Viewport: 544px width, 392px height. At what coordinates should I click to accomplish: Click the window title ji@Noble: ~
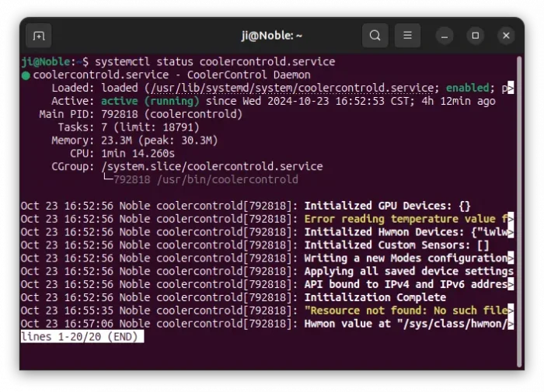[272, 36]
